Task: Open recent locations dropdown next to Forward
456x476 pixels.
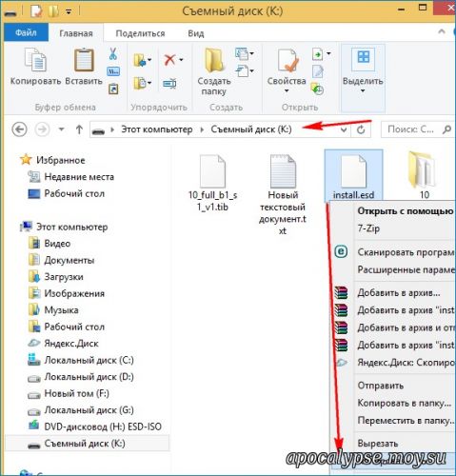Action: click(62, 129)
